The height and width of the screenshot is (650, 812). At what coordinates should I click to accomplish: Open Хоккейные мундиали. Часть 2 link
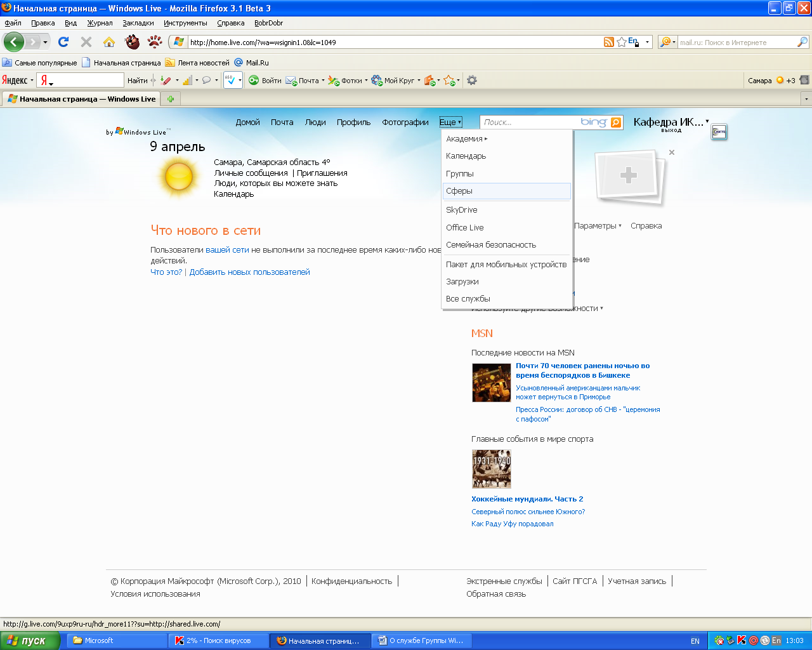pyautogui.click(x=527, y=499)
